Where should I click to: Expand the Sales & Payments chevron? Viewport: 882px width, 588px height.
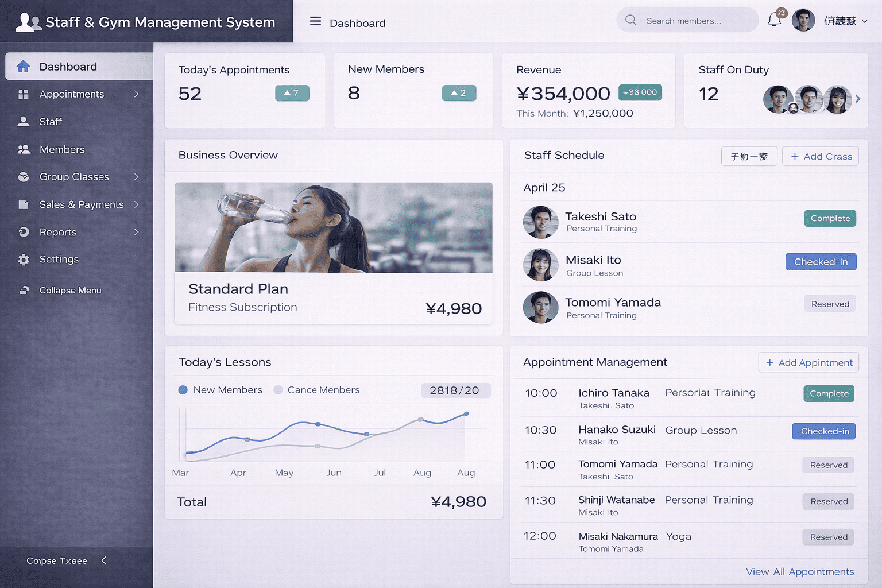click(x=137, y=204)
